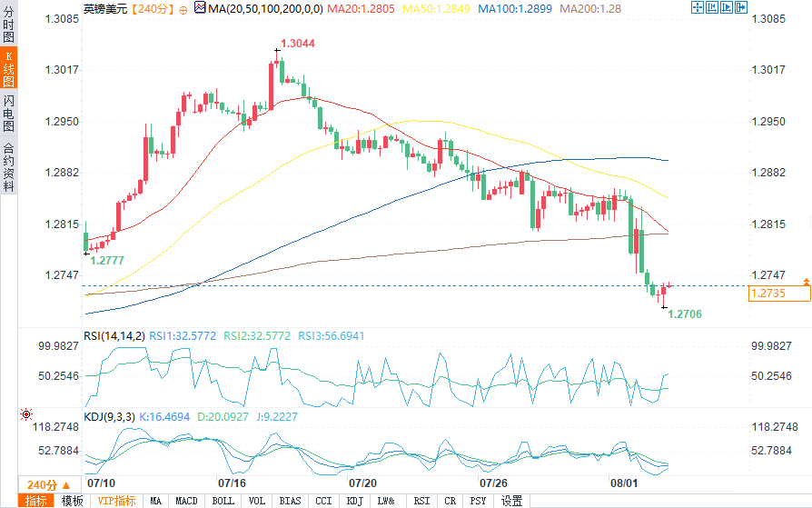812x508 pixels.
Task: Select the K线图 side tab
Action: pos(8,68)
